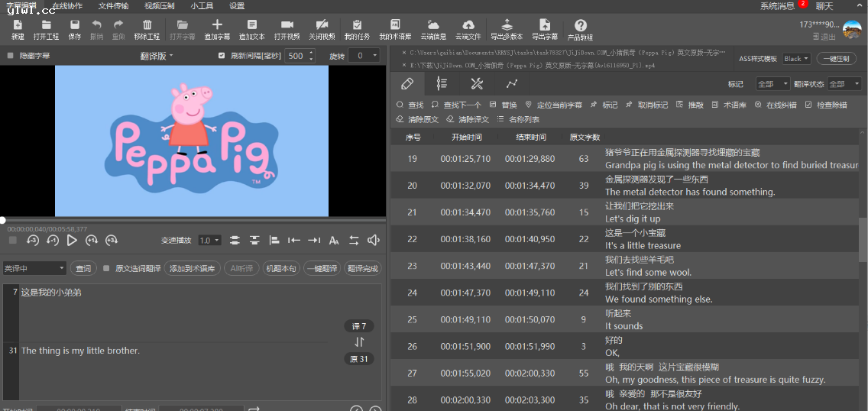Select subtitle row 22 "It's a little treasure"

[626, 239]
